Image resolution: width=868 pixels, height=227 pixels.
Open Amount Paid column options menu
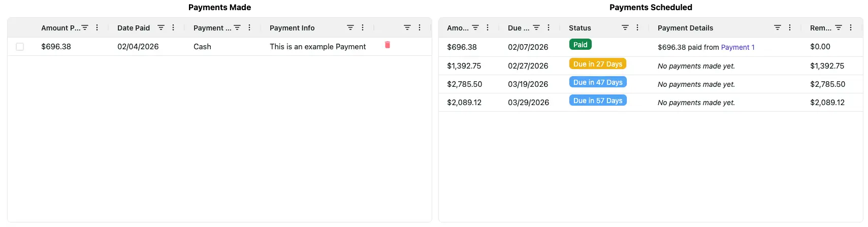click(x=97, y=28)
